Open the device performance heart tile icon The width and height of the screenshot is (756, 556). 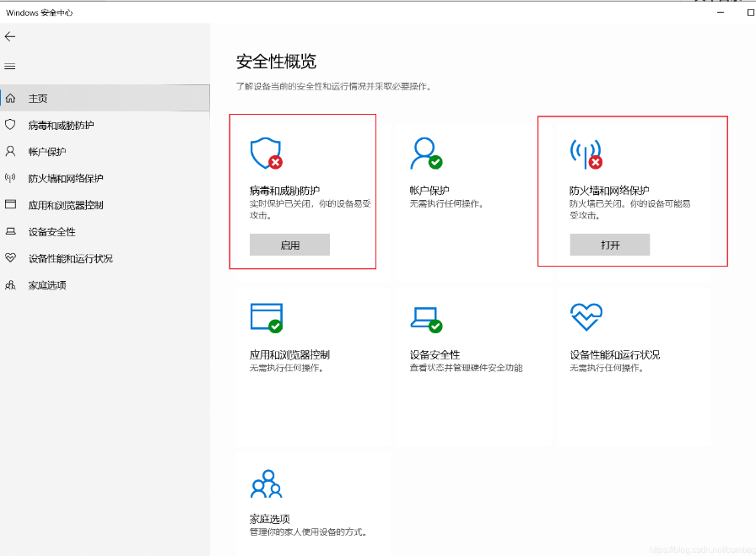(x=586, y=317)
